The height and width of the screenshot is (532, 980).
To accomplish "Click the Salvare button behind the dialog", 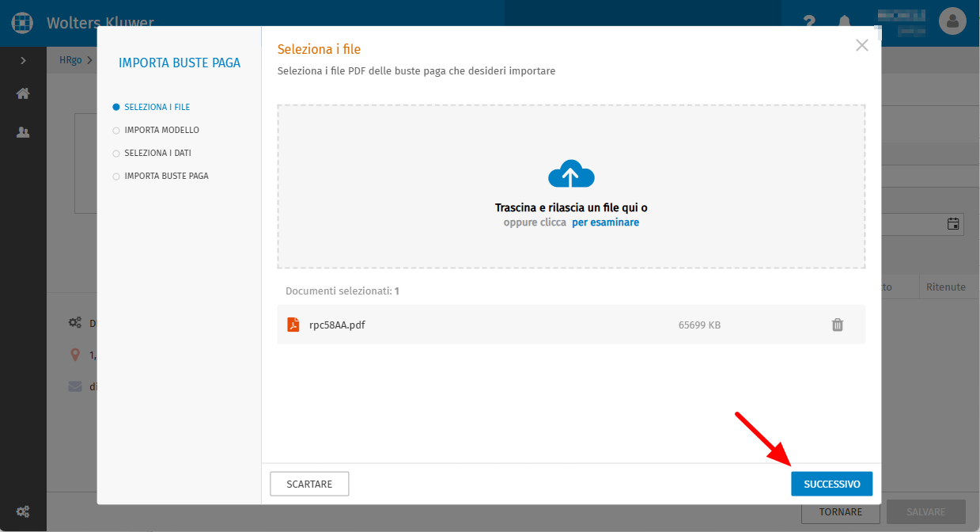I will point(926,512).
